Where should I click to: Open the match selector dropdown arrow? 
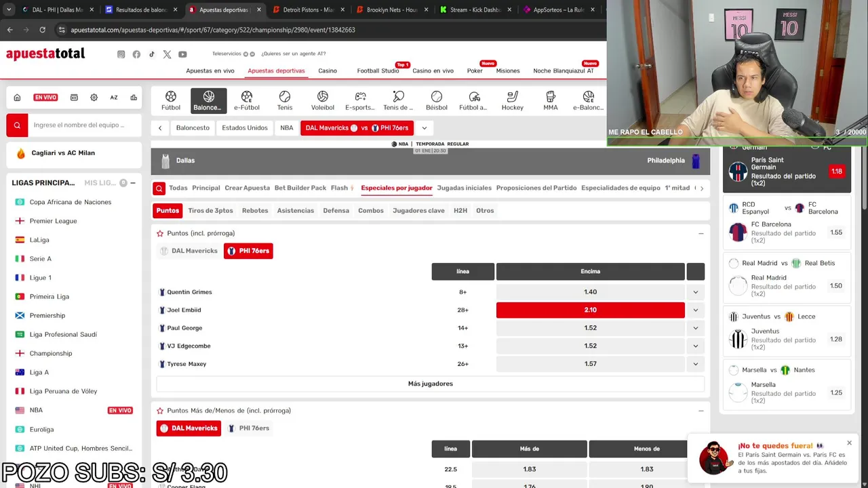[424, 128]
